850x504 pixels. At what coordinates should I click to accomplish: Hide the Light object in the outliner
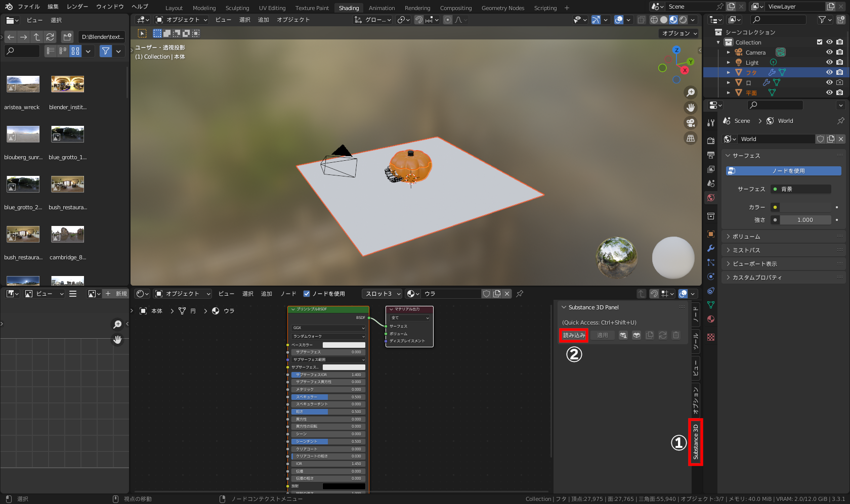pyautogui.click(x=829, y=62)
